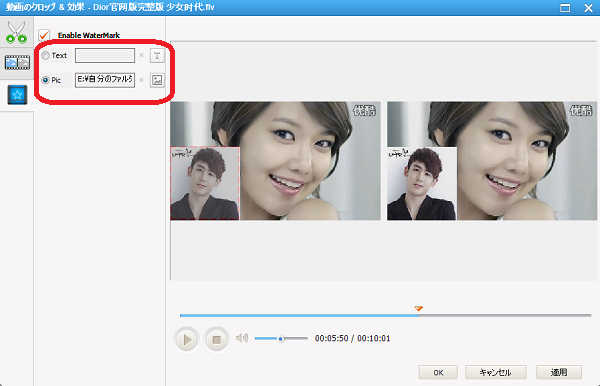Confirm with the OK button
Screen dimensions: 600x386
point(438,372)
